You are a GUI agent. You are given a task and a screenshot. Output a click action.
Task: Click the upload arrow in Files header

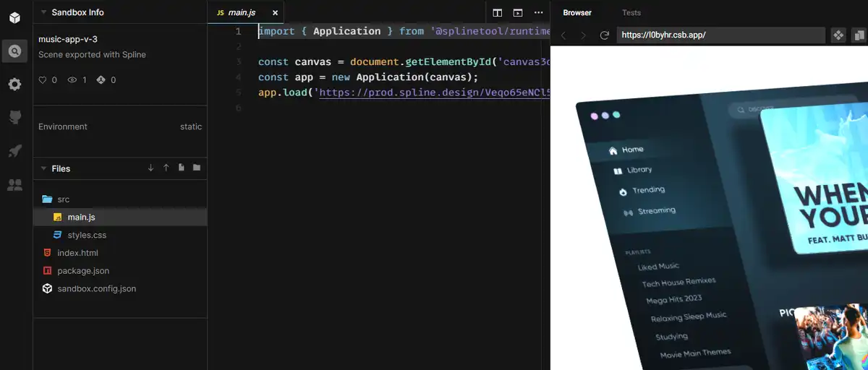click(x=166, y=168)
